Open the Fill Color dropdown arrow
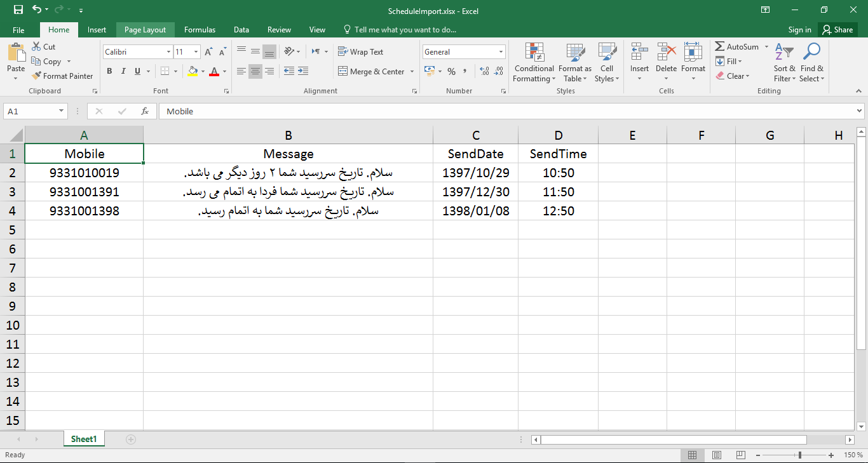Screen dimensions: 868x463 point(202,71)
